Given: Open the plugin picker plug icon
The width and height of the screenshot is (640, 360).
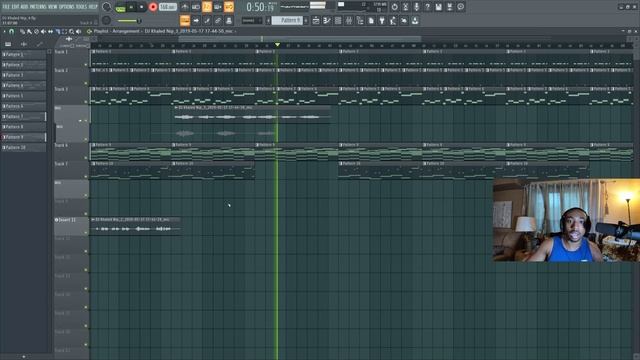Looking at the screenshot, I should coord(382,20).
